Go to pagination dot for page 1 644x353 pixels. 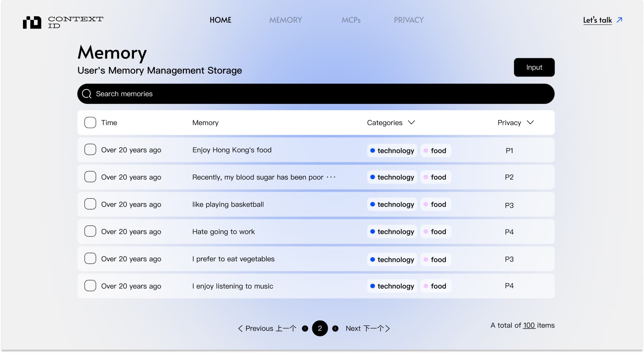(x=305, y=328)
